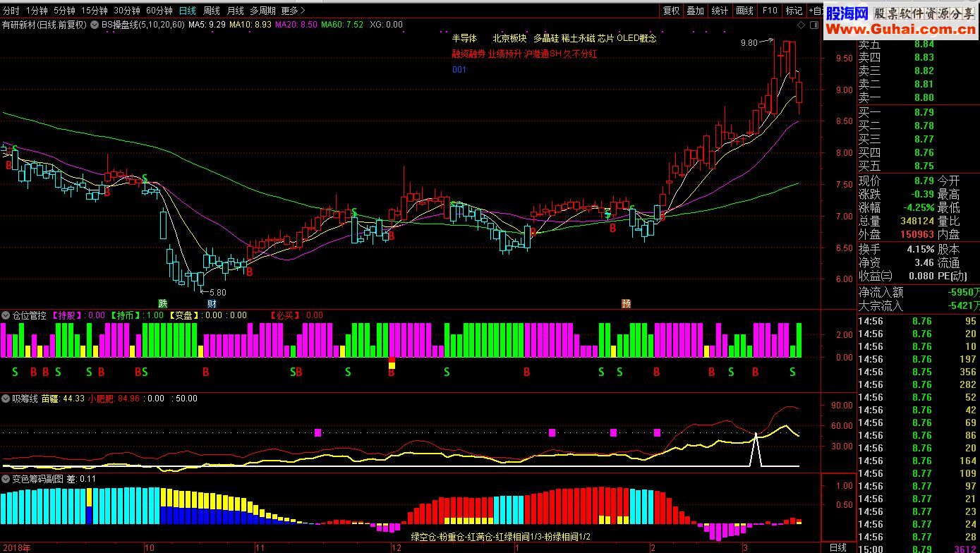This screenshot has height=553, width=980.
Task: Click the 现价 8.79 row
Action: 896,181
